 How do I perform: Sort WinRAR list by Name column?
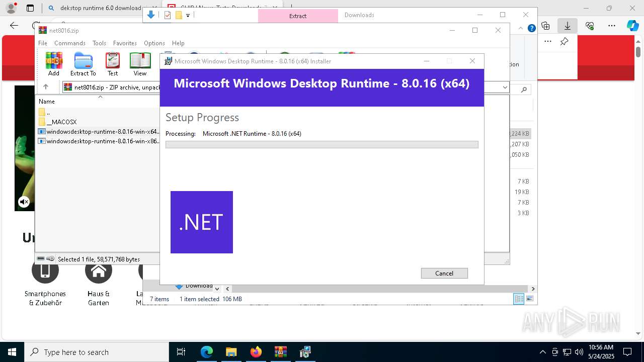(x=47, y=102)
